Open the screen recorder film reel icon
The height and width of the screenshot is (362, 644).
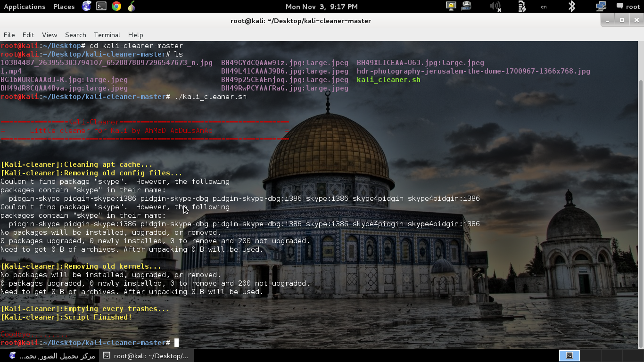(466, 6)
